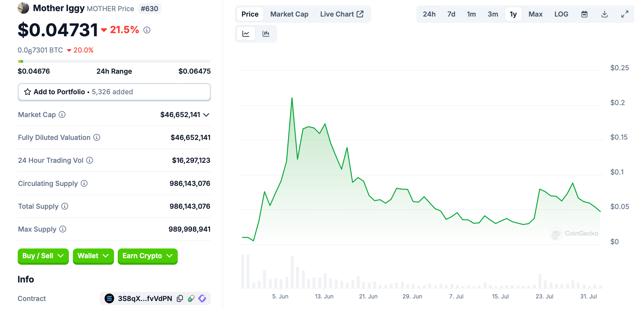This screenshot has height=309, width=644.
Task: Click the Solana chain logo in Contract
Action: tap(109, 298)
